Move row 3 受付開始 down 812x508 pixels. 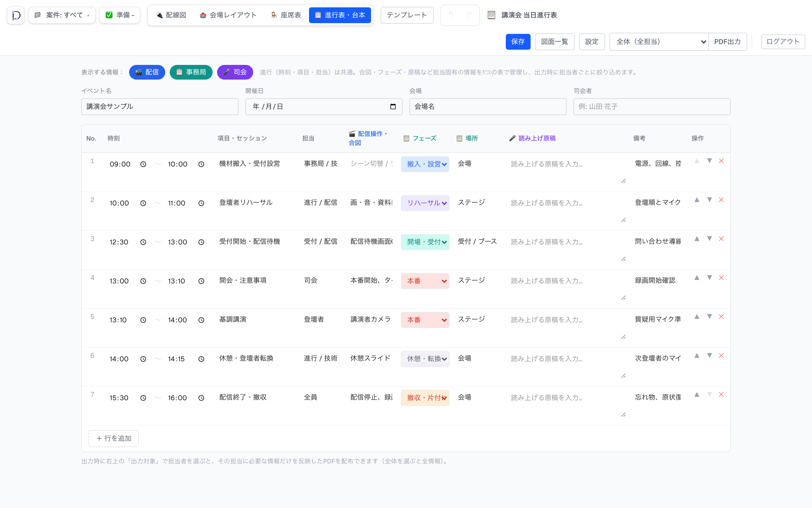click(x=709, y=239)
